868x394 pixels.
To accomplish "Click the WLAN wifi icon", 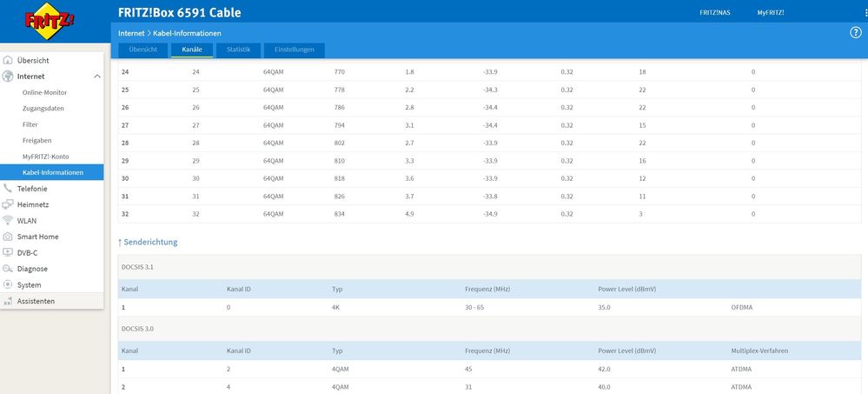I will point(8,221).
